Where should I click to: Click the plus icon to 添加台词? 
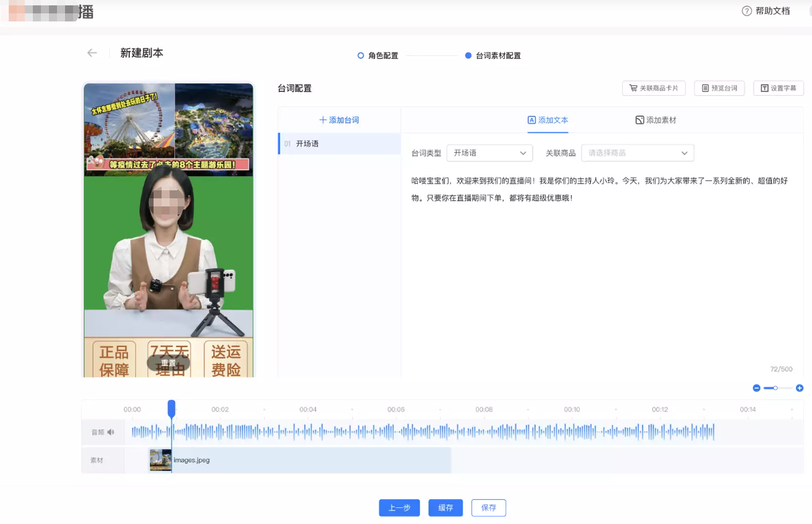(323, 119)
